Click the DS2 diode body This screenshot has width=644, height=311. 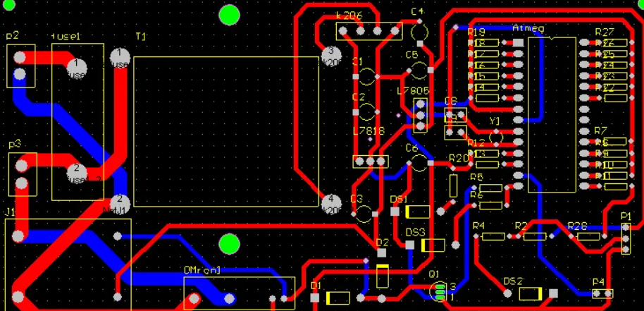pyautogui.click(x=531, y=293)
